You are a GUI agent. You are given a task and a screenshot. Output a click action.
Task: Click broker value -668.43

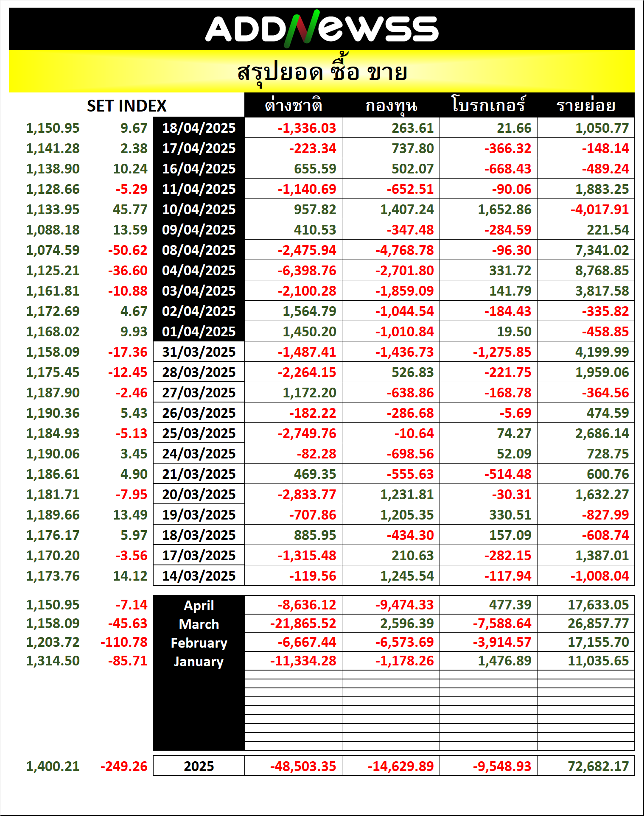coord(508,168)
